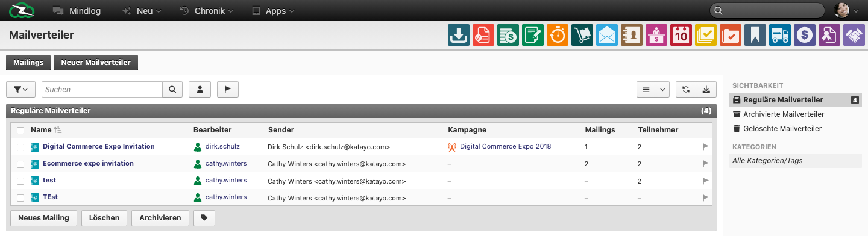The height and width of the screenshot is (236, 868).
Task: Click the person filter toolbar button
Action: [200, 89]
